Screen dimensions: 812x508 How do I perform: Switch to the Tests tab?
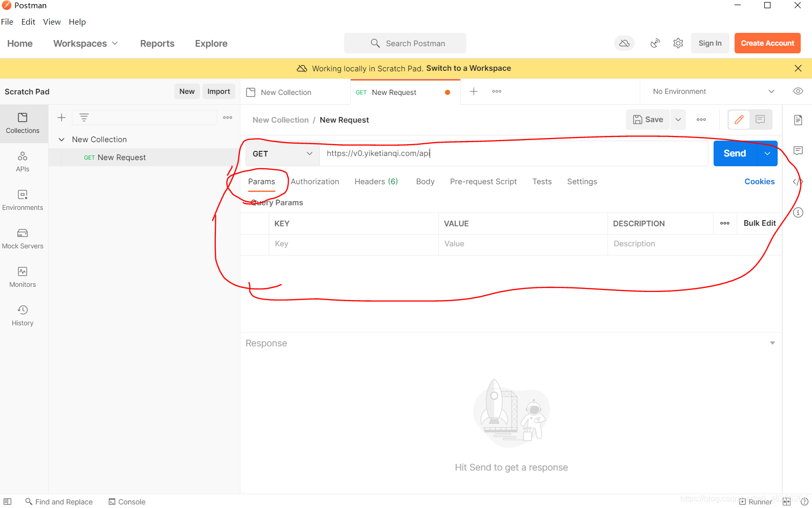pos(542,182)
